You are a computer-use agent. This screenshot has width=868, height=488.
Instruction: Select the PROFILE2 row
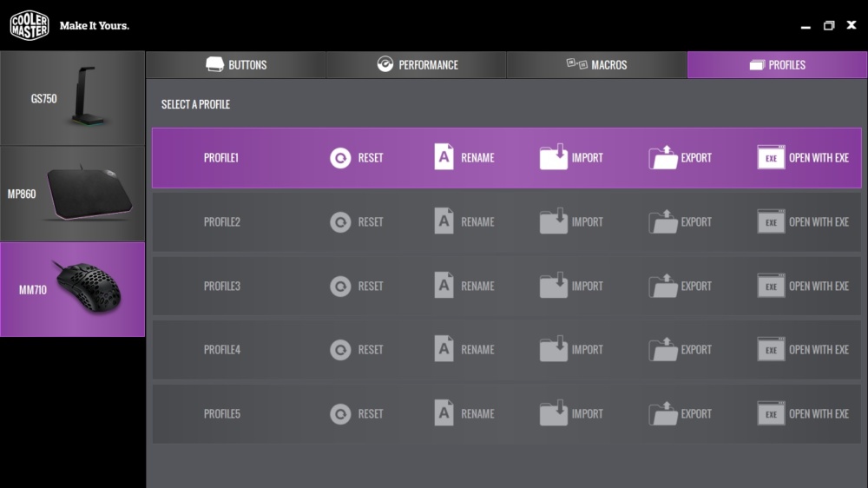click(x=507, y=221)
